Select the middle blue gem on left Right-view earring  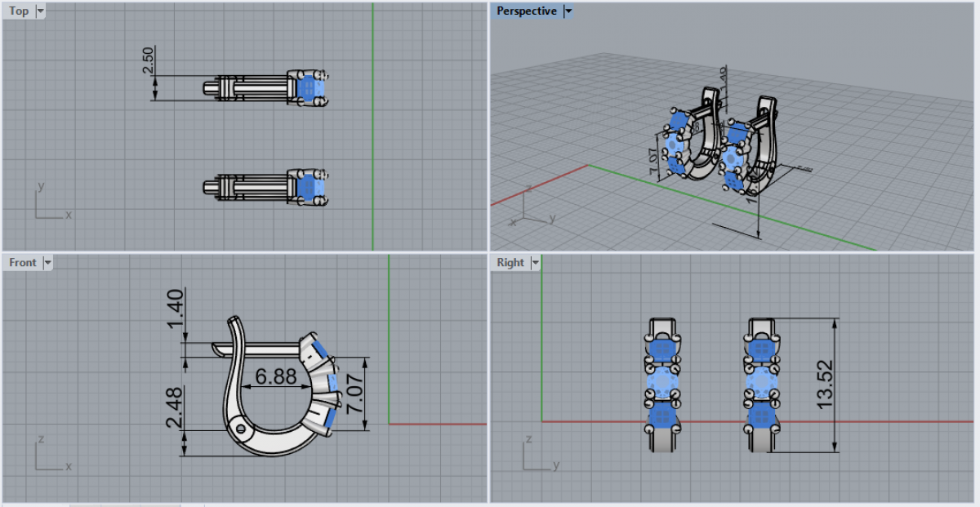coord(663,382)
